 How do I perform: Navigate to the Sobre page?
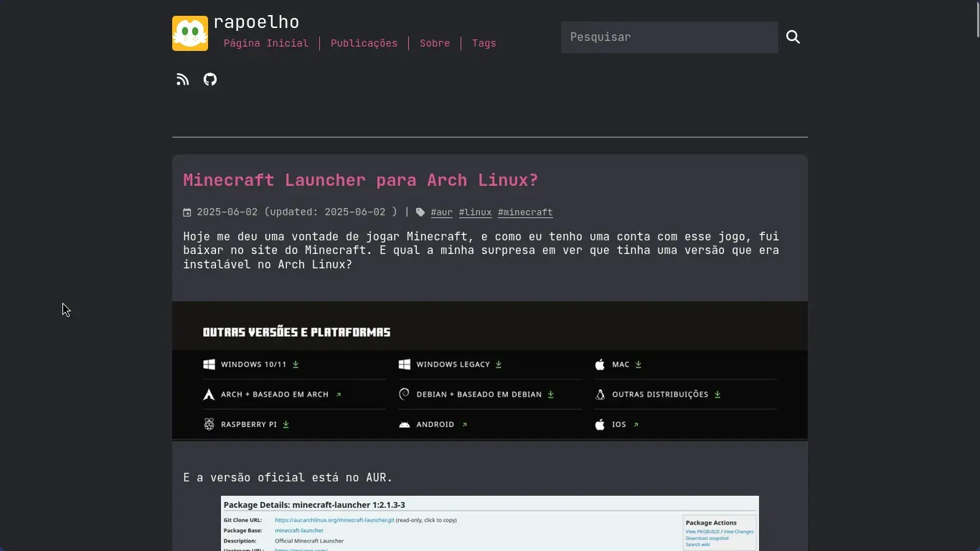click(435, 44)
